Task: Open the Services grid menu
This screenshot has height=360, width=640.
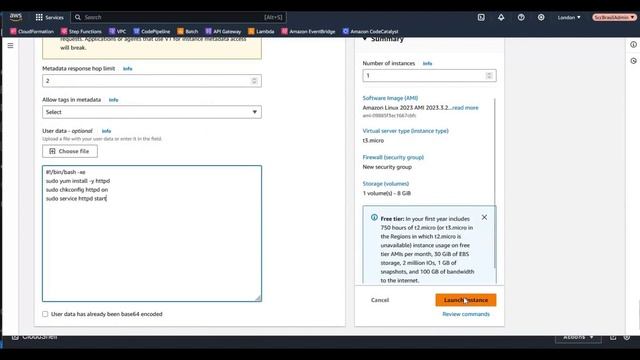Action: 49,17
